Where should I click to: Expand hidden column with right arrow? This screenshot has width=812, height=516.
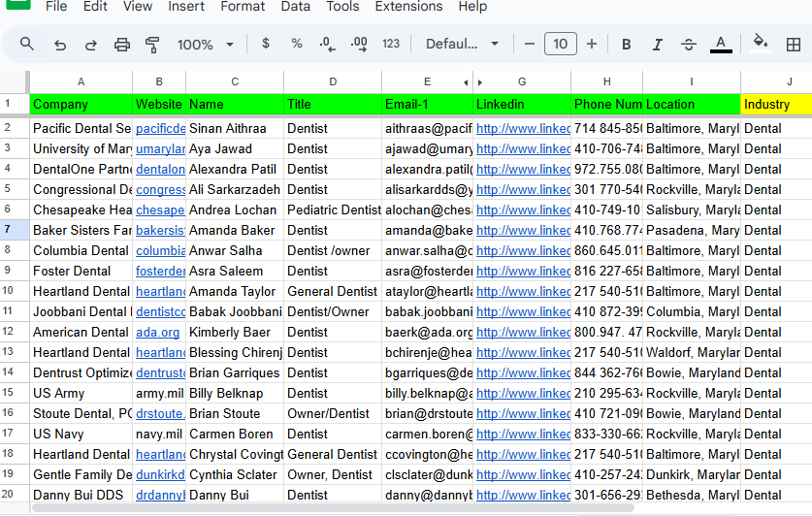480,82
